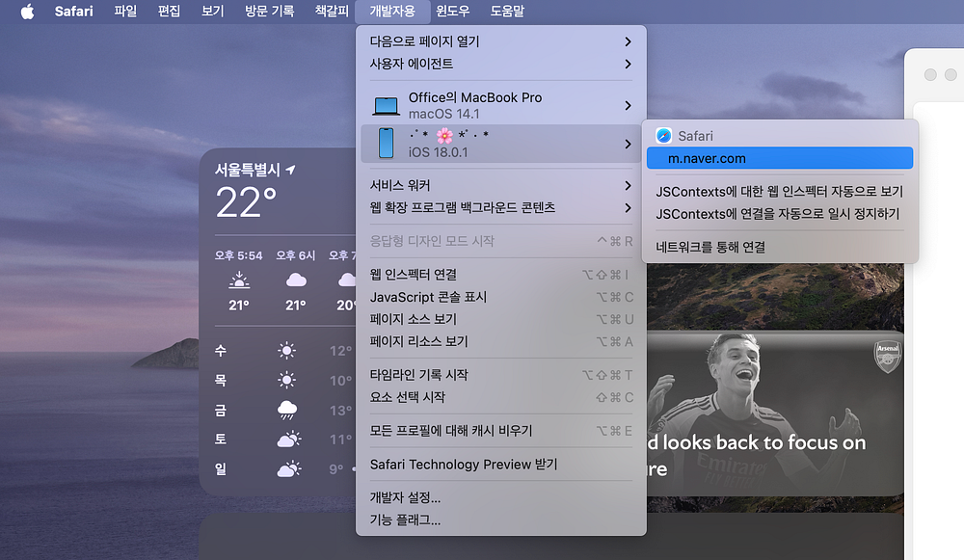The image size is (964, 560).
Task: Open 개발자 설정...
Action: [501, 497]
